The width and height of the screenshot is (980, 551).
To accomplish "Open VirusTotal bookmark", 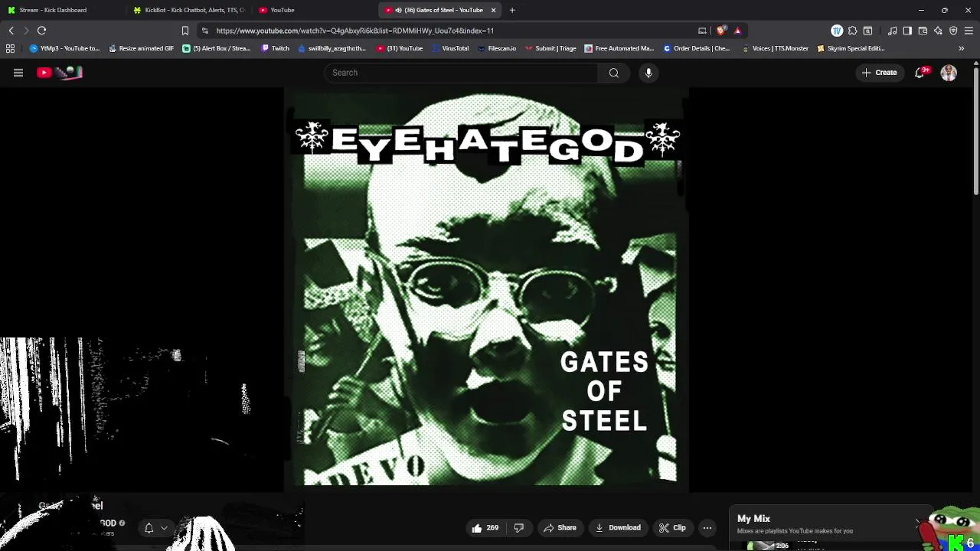I will tap(450, 48).
